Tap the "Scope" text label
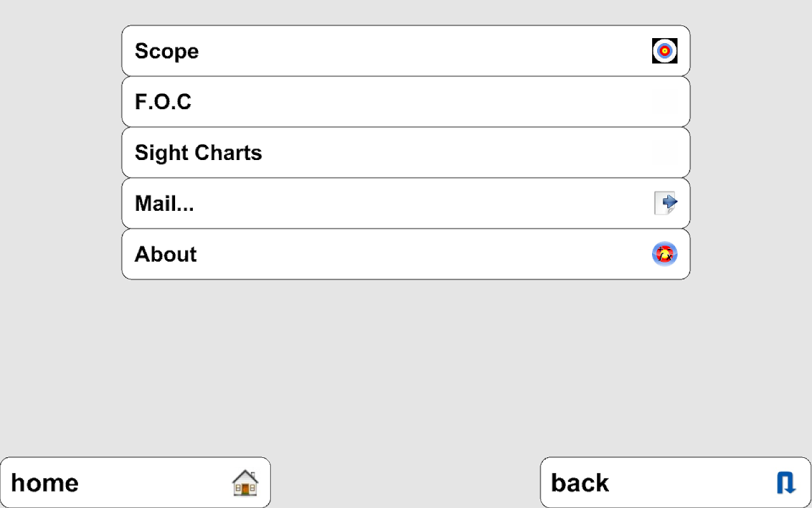The image size is (812, 508). point(167,51)
